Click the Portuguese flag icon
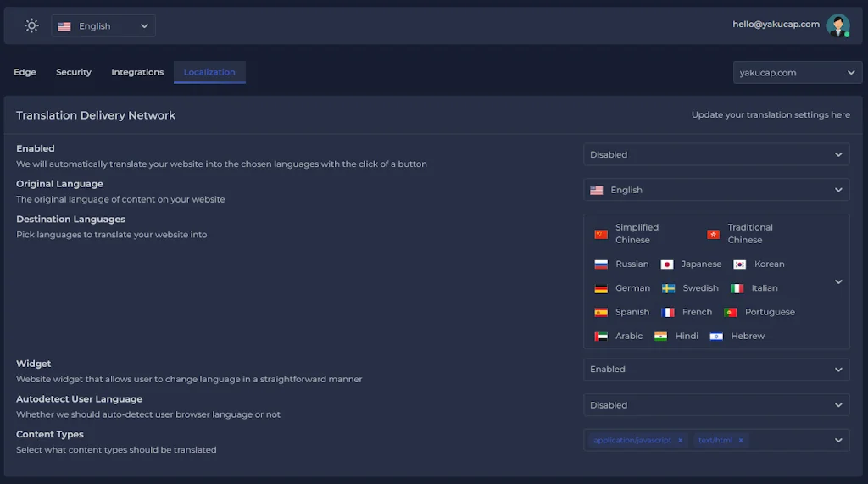868x484 pixels. tap(730, 312)
